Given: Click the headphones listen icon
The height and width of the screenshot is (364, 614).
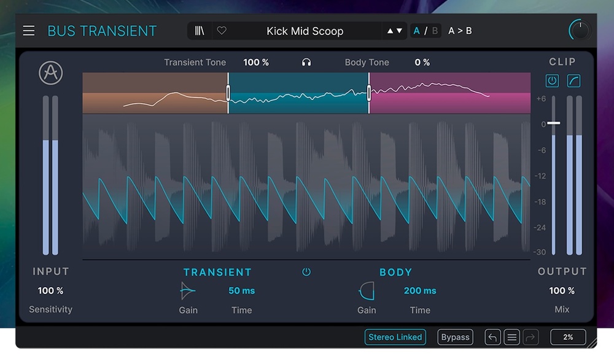Looking at the screenshot, I should 306,63.
